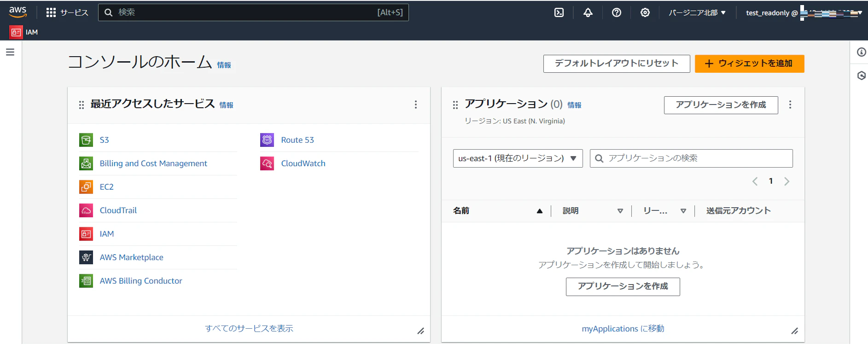Click ウィジェットを追加 button
The height and width of the screenshot is (349, 868).
coord(750,64)
